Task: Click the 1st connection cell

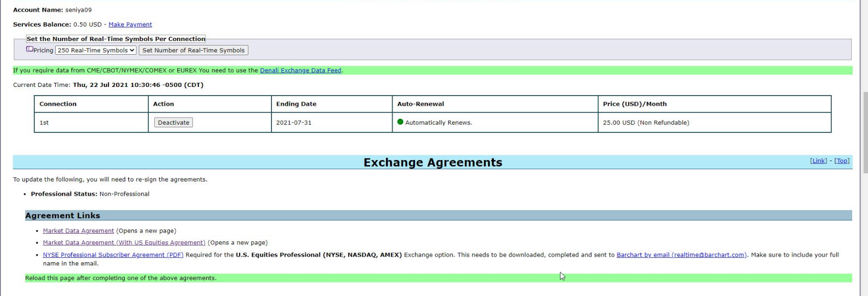Action: pos(92,123)
